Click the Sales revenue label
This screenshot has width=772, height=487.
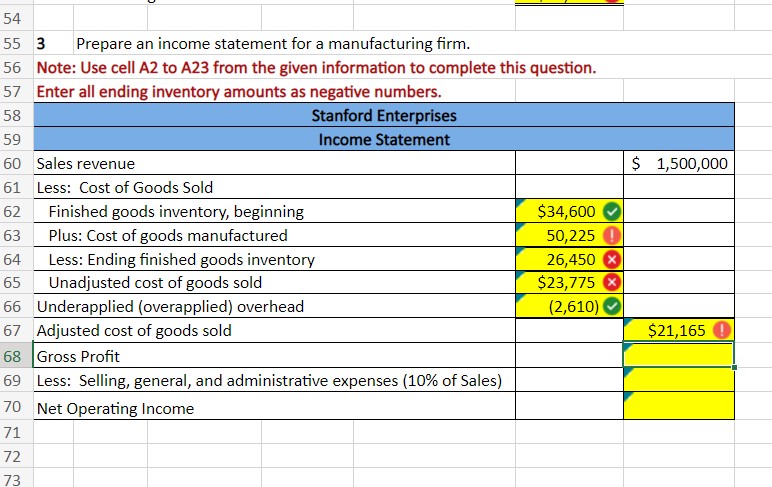(86, 163)
